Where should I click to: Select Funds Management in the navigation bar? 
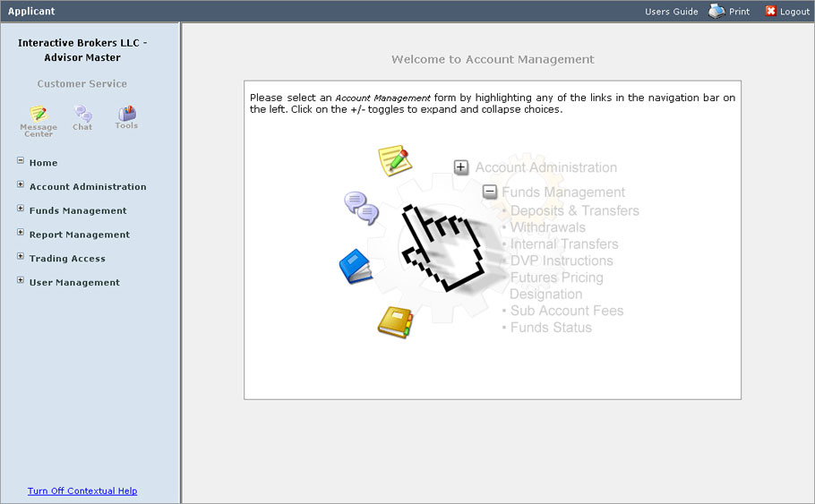(x=78, y=210)
